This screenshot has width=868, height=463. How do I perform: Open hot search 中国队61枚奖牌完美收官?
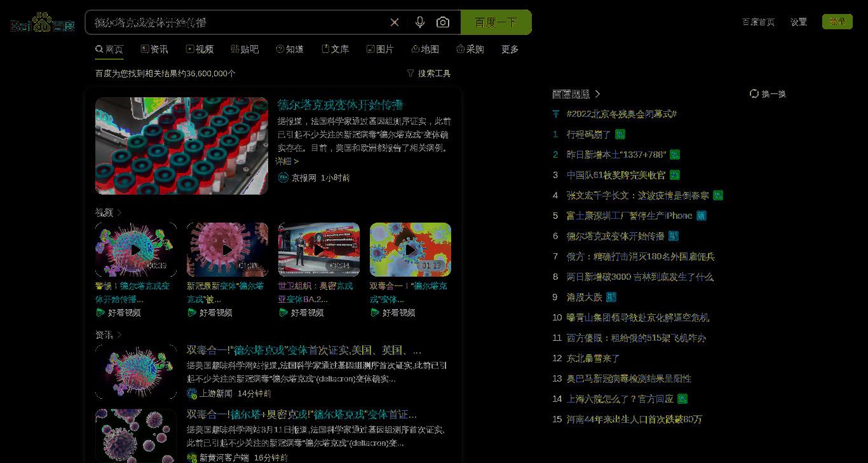pos(616,175)
